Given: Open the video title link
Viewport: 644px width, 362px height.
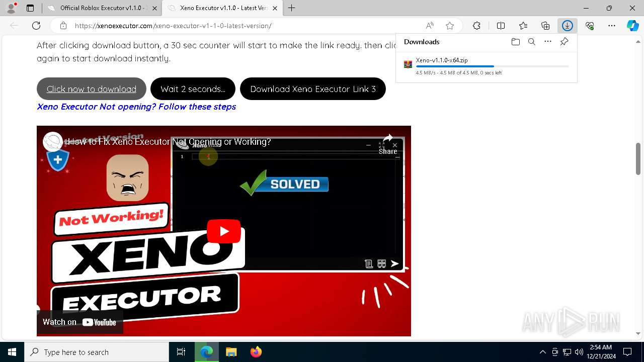Looking at the screenshot, I should pos(170,142).
